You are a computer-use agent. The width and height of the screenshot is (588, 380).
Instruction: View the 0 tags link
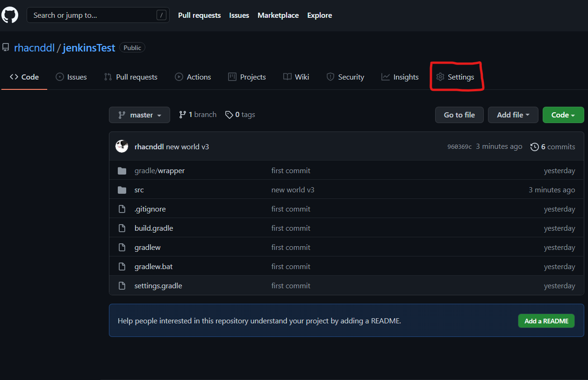pos(240,115)
